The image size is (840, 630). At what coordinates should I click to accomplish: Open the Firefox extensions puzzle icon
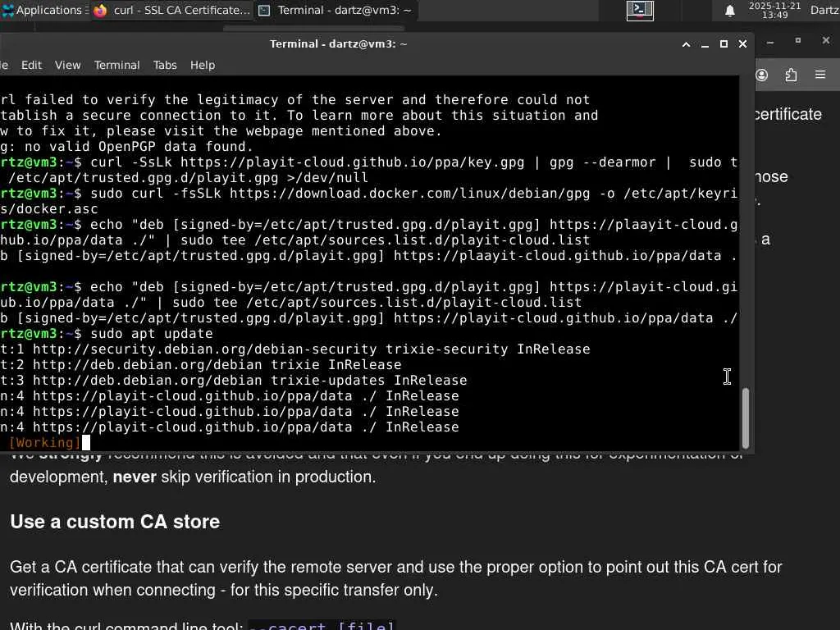pos(791,75)
